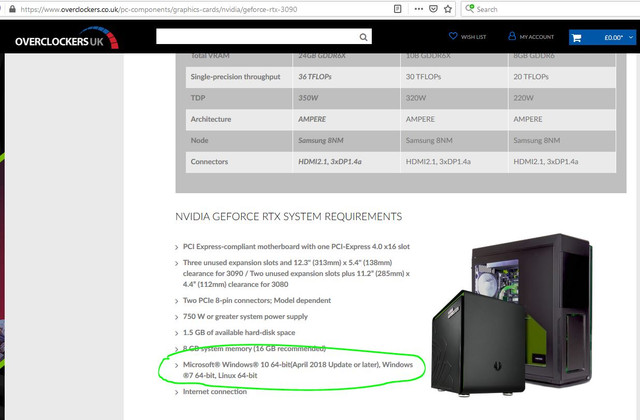Click the Internet connection requirement
This screenshot has height=420, width=640.
[215, 391]
